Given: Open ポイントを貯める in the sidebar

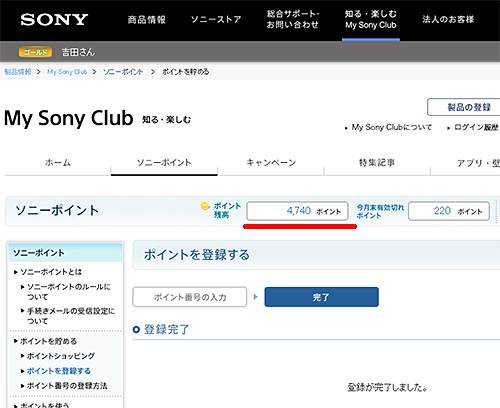Looking at the screenshot, I should click(x=48, y=341).
